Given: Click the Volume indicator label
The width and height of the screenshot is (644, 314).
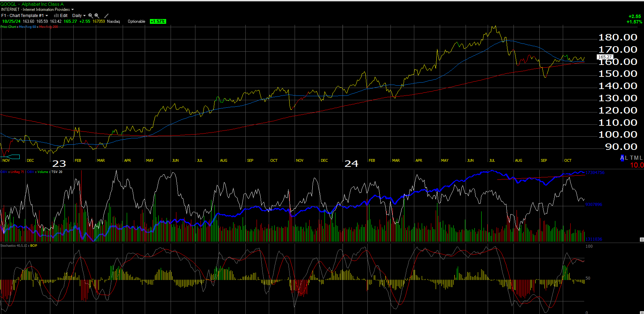Looking at the screenshot, I should (x=43, y=172).
